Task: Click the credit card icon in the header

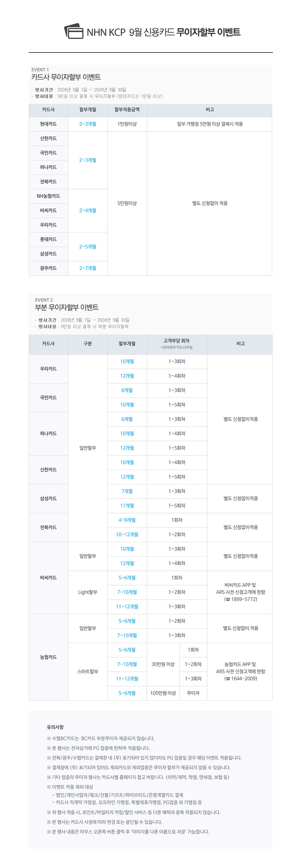Action: 74,32
